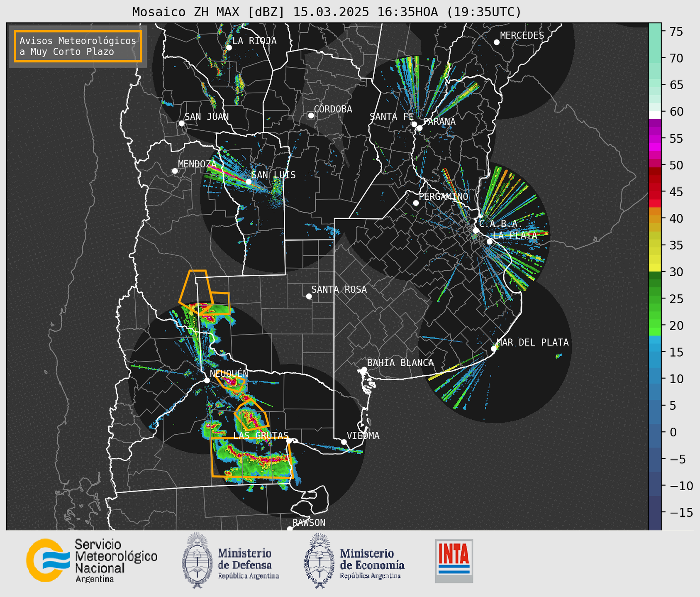Click the RAWSON city marker dot

[290, 529]
